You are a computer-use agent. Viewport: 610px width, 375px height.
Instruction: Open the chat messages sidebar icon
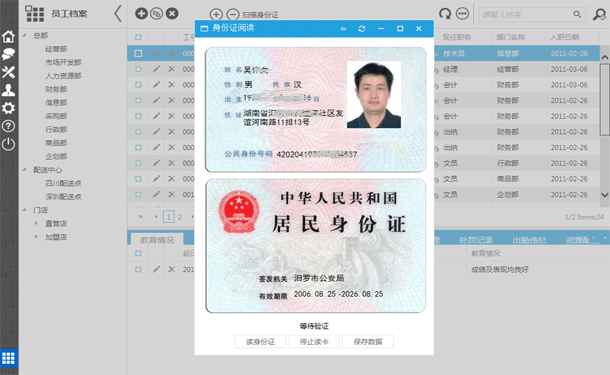8,54
